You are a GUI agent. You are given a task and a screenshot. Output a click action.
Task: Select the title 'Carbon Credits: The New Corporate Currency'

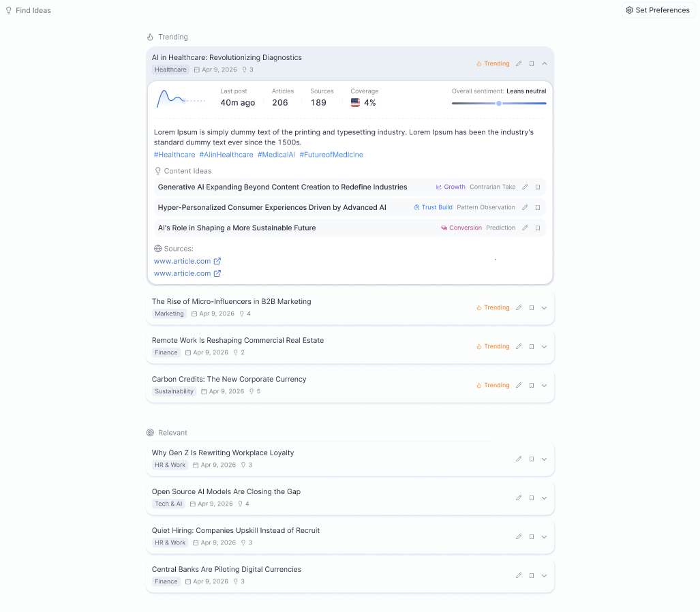click(229, 379)
